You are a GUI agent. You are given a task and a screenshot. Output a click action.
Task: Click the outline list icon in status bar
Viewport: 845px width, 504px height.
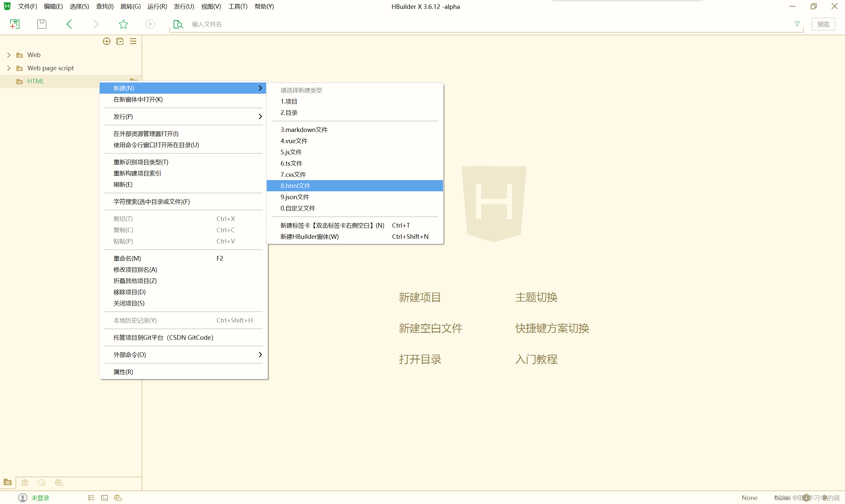(91, 498)
